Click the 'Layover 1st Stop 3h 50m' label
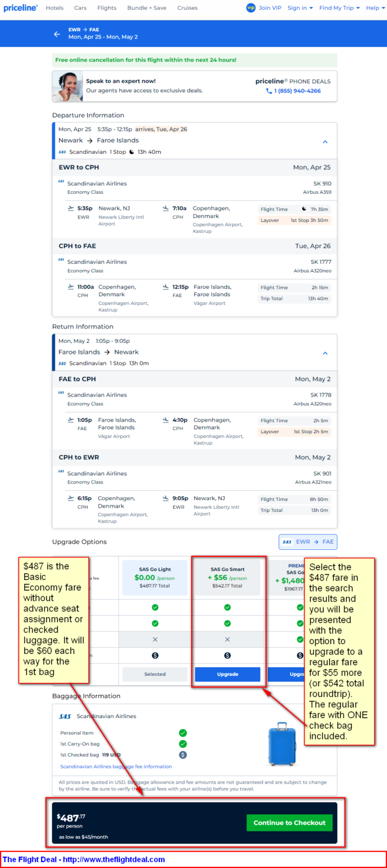This screenshot has height=868, width=387. [295, 220]
